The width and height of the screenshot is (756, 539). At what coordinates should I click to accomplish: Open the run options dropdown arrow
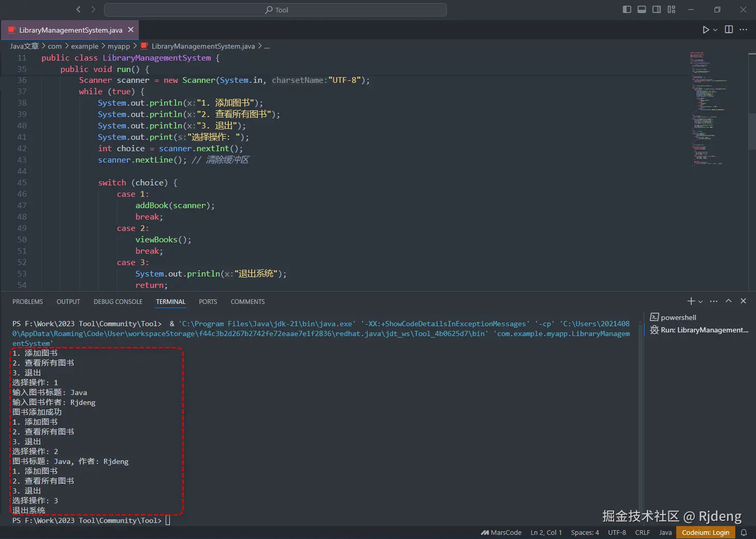[x=715, y=30]
